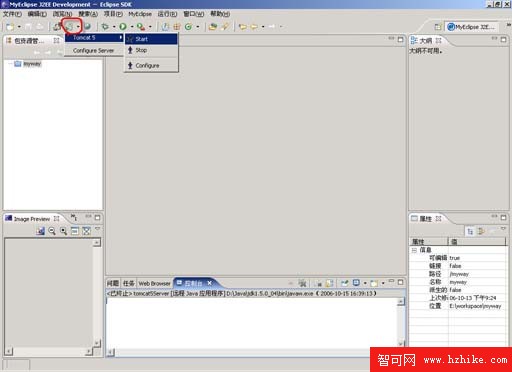Image resolution: width=512 pixels, height=372 pixels.
Task: Click the Search flashlight toolbar icon
Action: [x=225, y=27]
